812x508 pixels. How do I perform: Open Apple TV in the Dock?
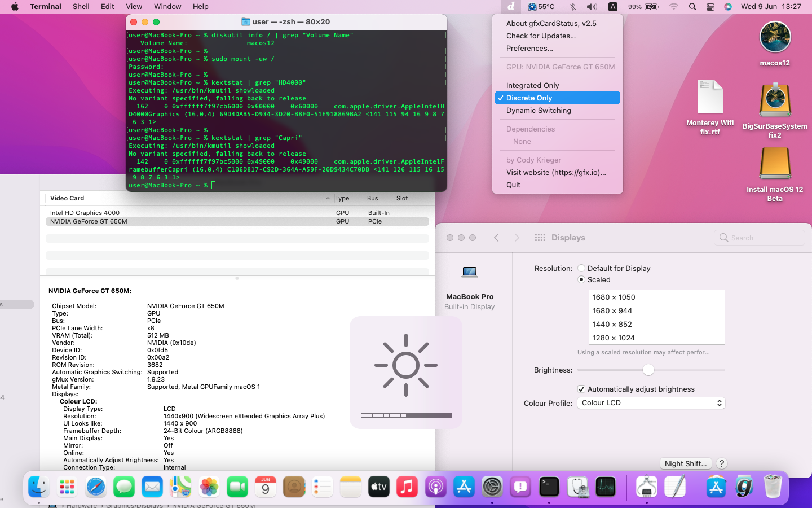point(379,487)
